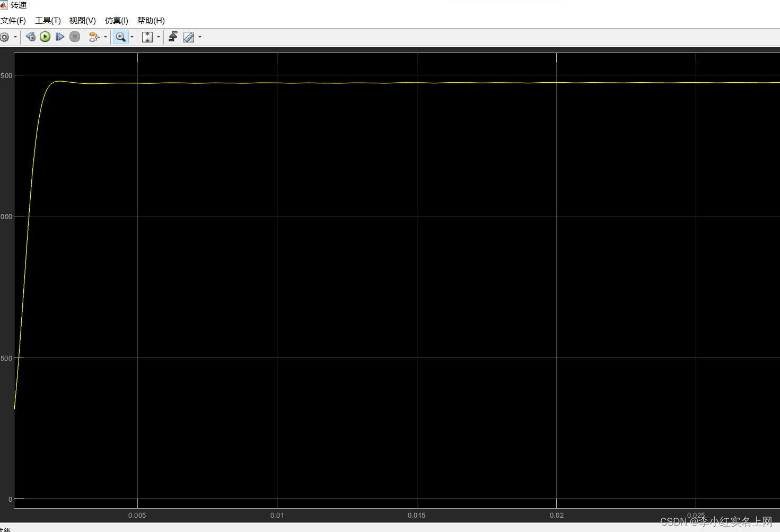
Task: Open the 视图(V) menu
Action: coord(82,21)
